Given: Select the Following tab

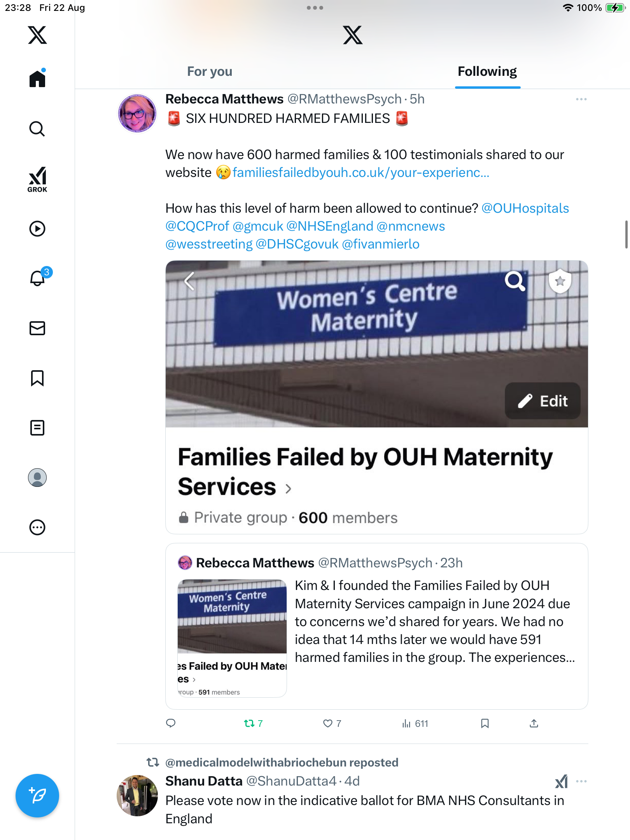Looking at the screenshot, I should tap(487, 72).
